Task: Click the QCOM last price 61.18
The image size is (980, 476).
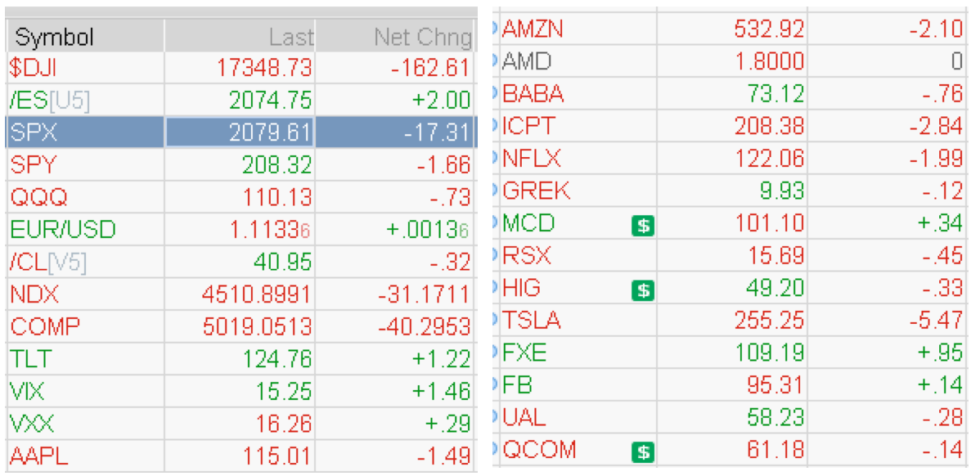Action: point(775,450)
